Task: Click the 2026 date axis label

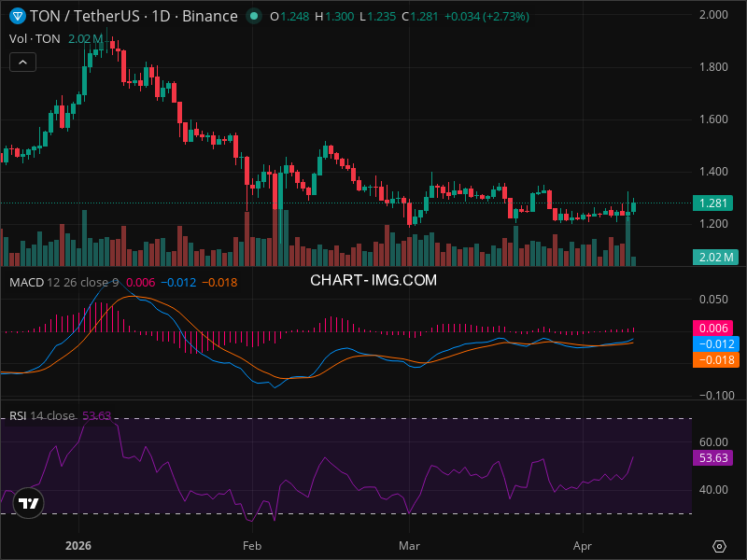Action: tap(78, 546)
